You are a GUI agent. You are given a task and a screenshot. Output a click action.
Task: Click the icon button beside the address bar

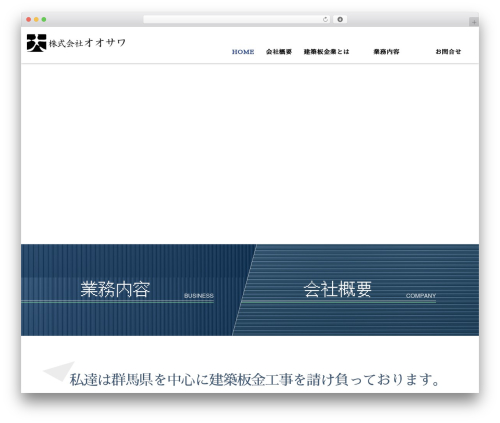pyautogui.click(x=340, y=20)
